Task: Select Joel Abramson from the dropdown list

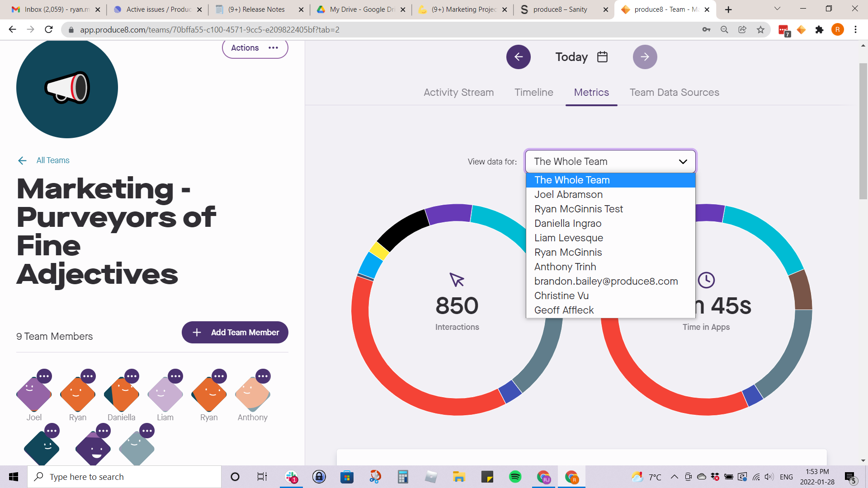Action: [568, 194]
